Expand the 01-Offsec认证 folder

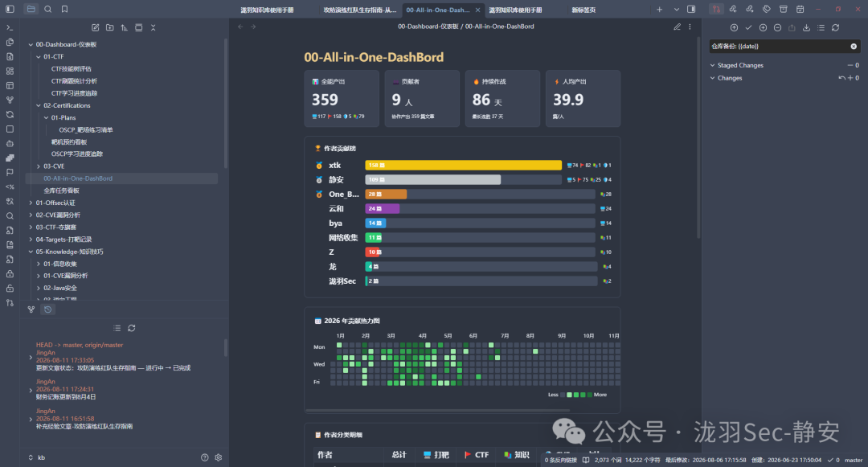click(31, 203)
